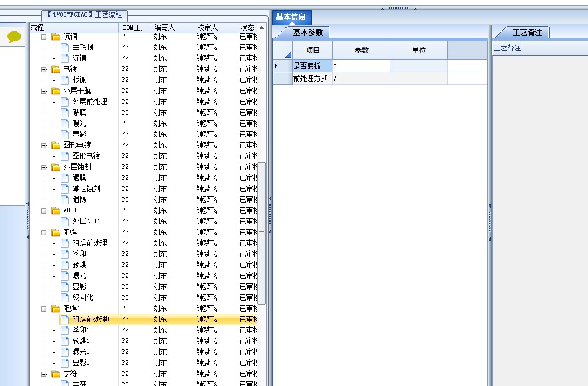Click the process tree scroll-up arrow
588x386 pixels.
[262, 28]
